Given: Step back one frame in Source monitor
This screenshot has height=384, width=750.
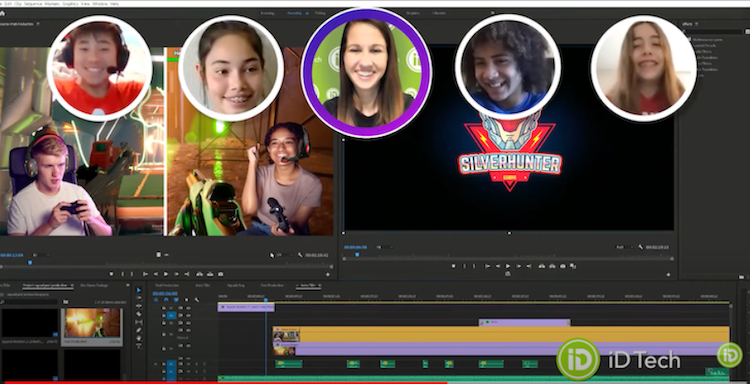Looking at the screenshot, I should coord(155,274).
